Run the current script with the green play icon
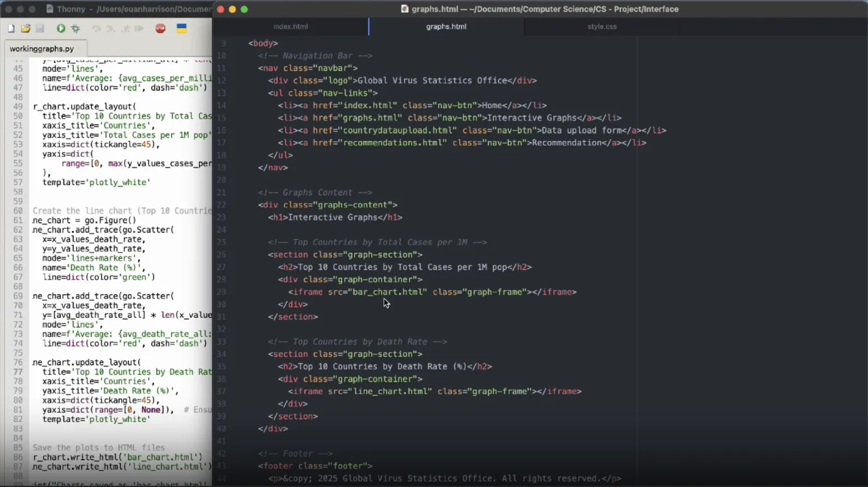The height and width of the screenshot is (487, 868). point(61,29)
